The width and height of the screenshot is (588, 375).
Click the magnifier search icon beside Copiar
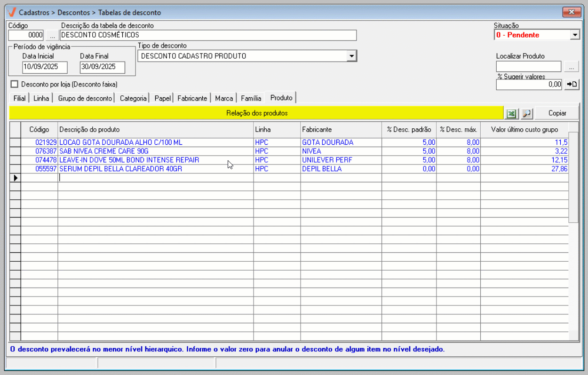(x=526, y=113)
